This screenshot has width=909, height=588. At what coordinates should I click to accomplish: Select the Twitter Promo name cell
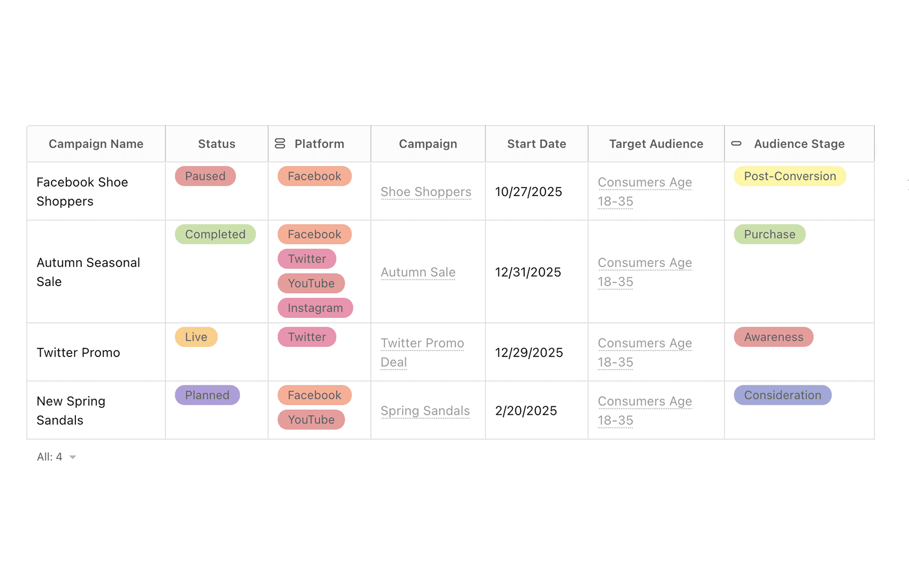(78, 353)
